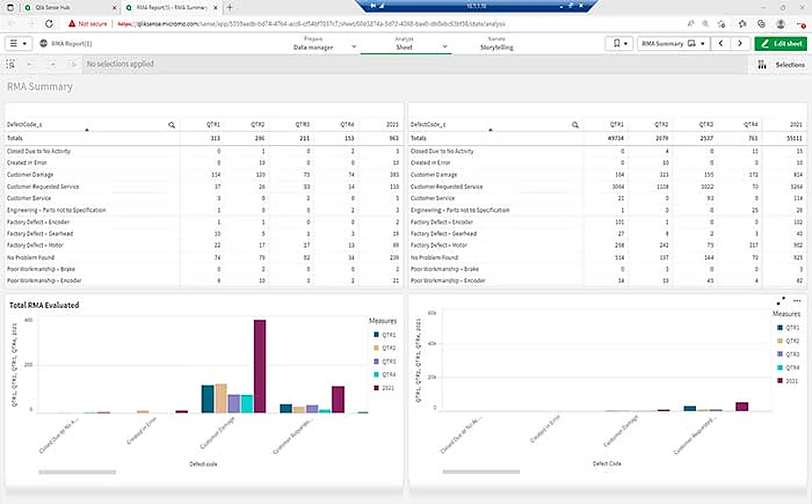This screenshot has height=504, width=812.
Task: Click the tall 2021 Customer Damage bar
Action: (x=260, y=366)
